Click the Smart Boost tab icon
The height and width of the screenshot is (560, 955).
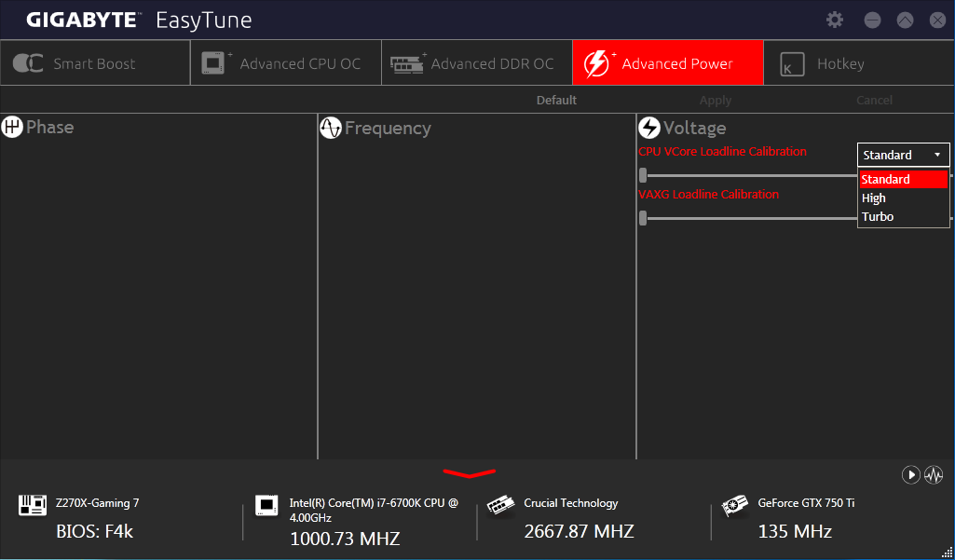click(x=28, y=63)
